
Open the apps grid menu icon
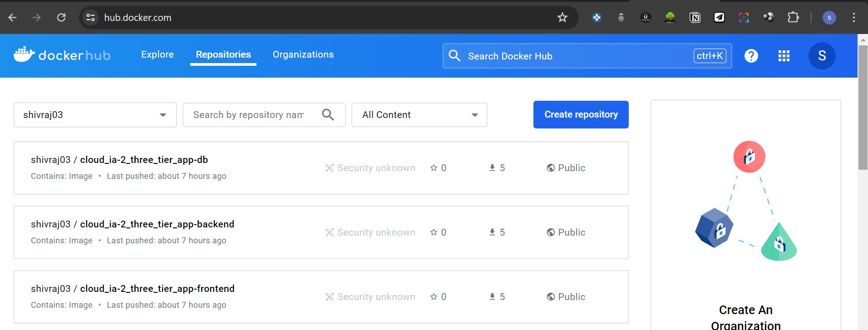pos(784,56)
